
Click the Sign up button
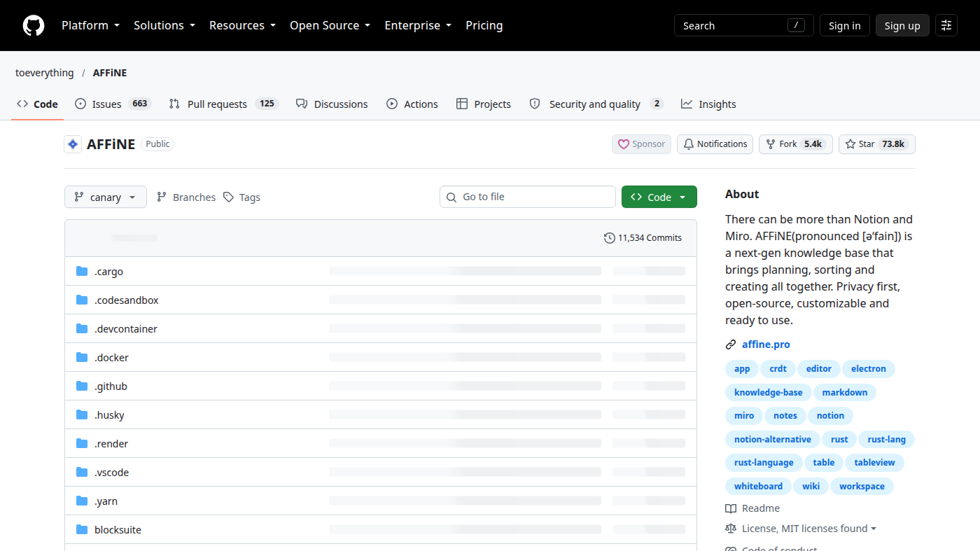[x=902, y=25]
